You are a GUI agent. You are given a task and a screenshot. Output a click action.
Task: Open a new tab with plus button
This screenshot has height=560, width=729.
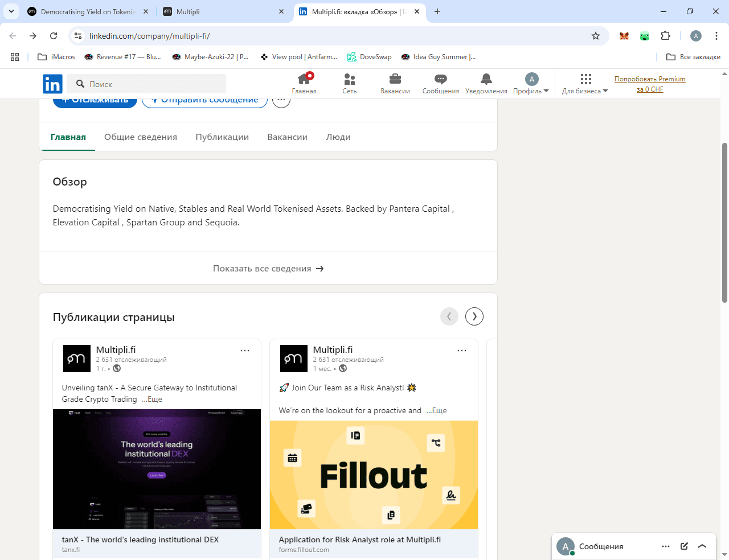pyautogui.click(x=437, y=11)
